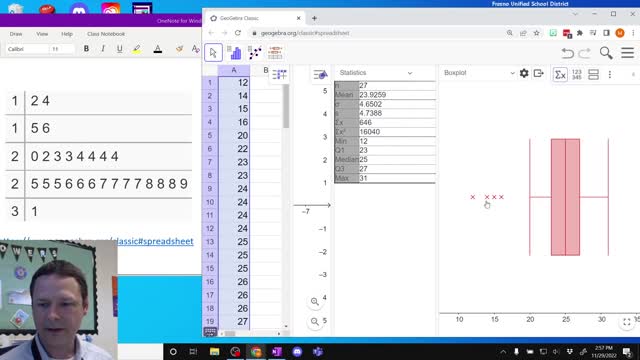Zoom in on the graphics view
The width and height of the screenshot is (640, 360).
tap(315, 302)
